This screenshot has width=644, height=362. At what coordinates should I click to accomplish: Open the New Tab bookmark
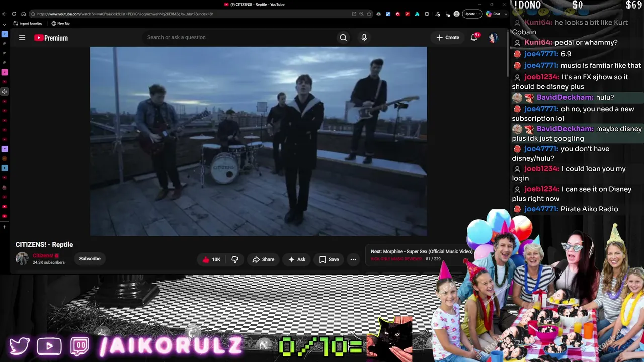60,24
